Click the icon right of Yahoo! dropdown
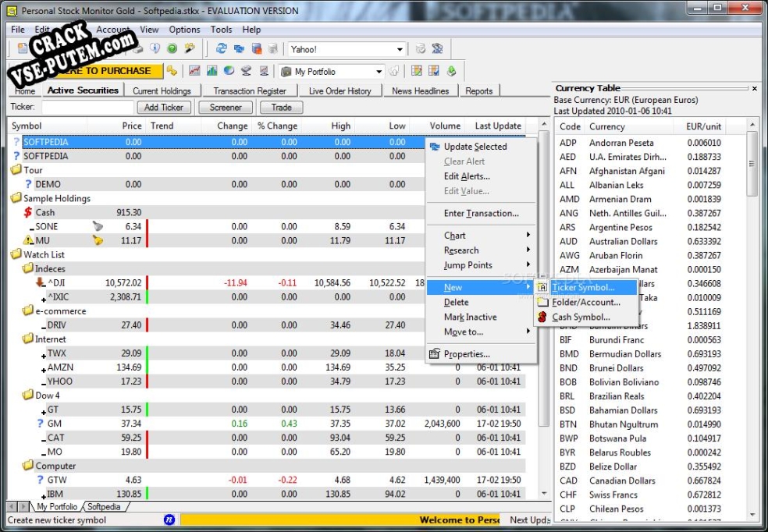 (420, 48)
